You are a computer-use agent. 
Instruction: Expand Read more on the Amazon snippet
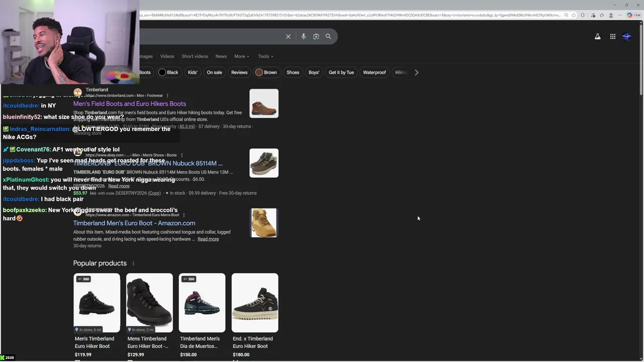coord(208,239)
